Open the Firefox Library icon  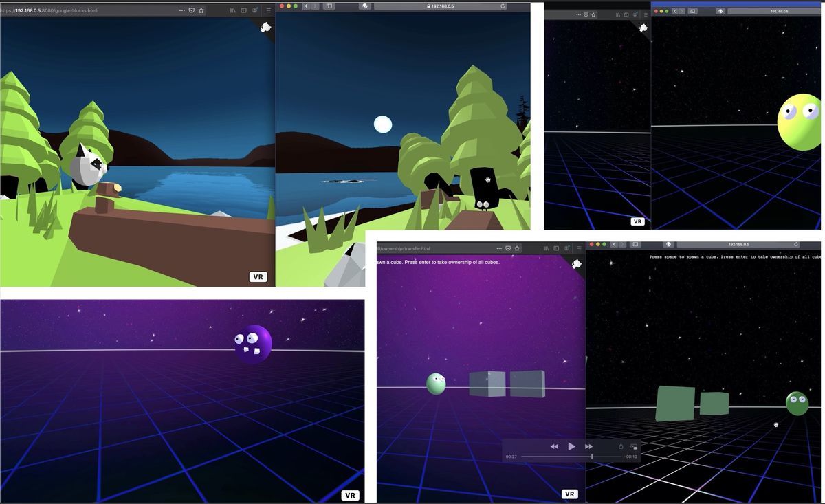(x=232, y=10)
